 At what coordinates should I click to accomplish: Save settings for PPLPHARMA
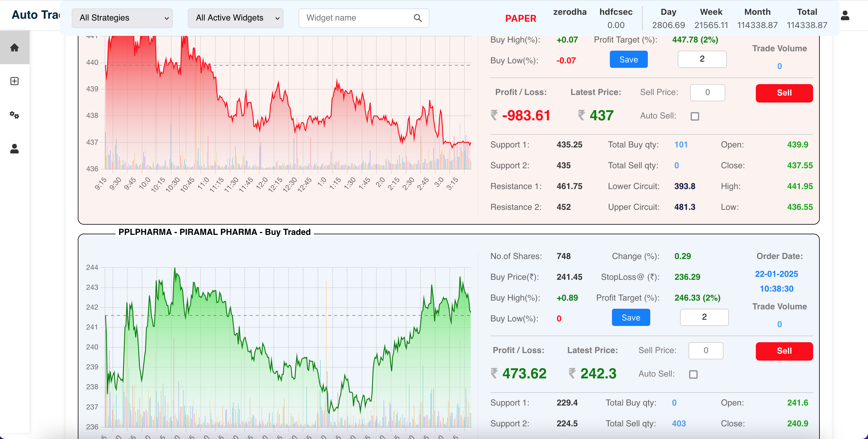[x=630, y=317]
